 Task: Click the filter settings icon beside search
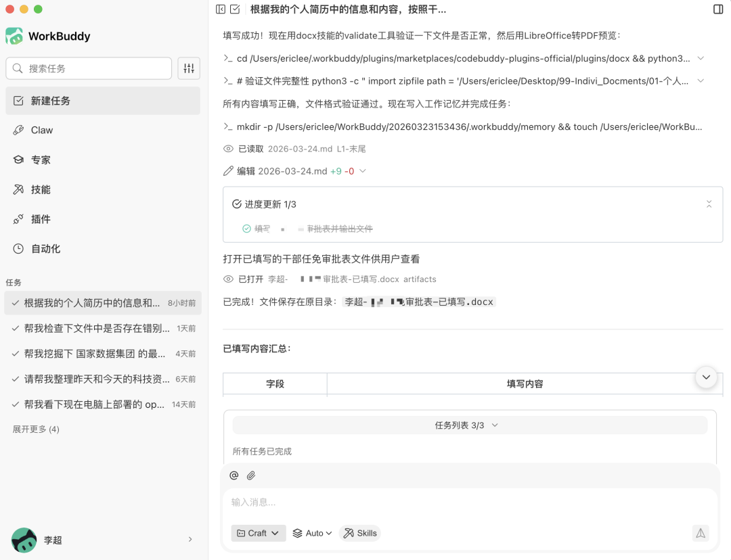click(189, 68)
